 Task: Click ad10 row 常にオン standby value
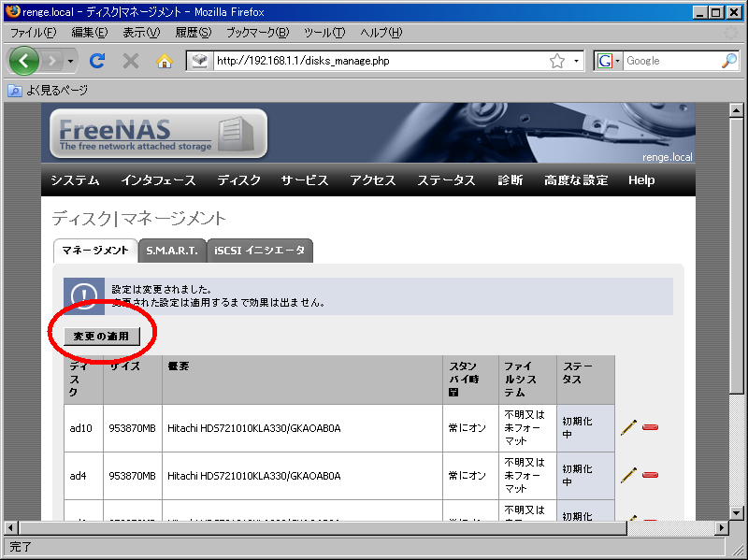point(467,428)
